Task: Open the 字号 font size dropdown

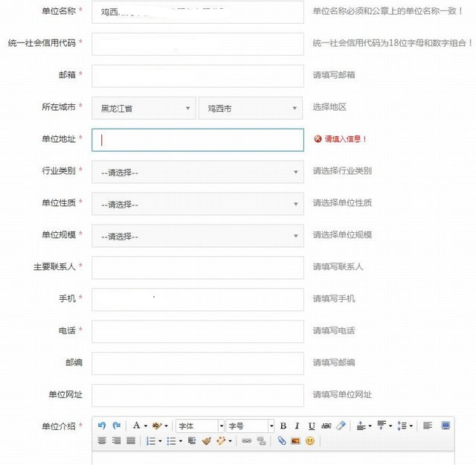Action: click(x=250, y=426)
